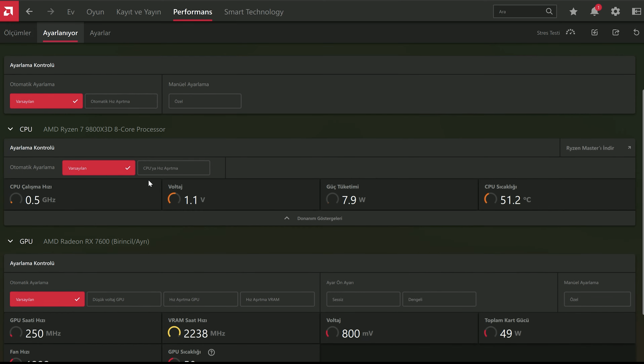Click the external link arrow beside Ryzen Master
This screenshot has height=364, width=644.
coord(629,148)
